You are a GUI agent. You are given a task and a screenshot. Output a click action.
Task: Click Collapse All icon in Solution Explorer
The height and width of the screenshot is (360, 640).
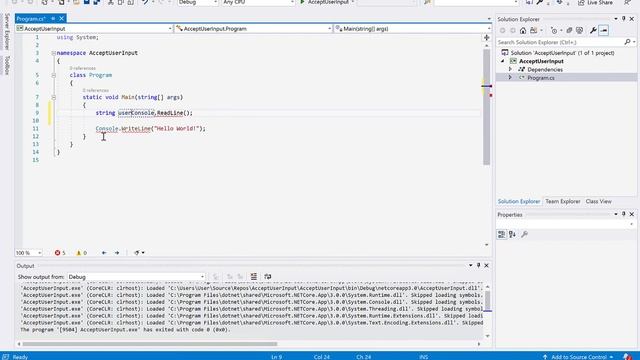point(569,31)
